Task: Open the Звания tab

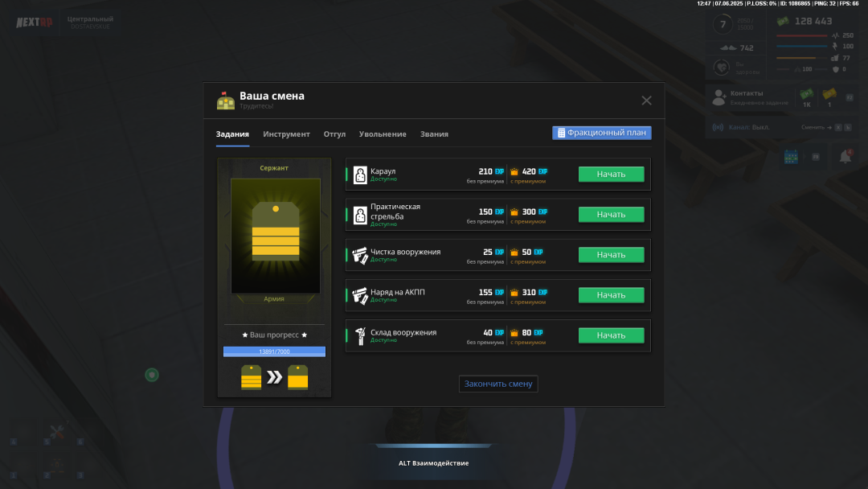Action: pos(434,134)
